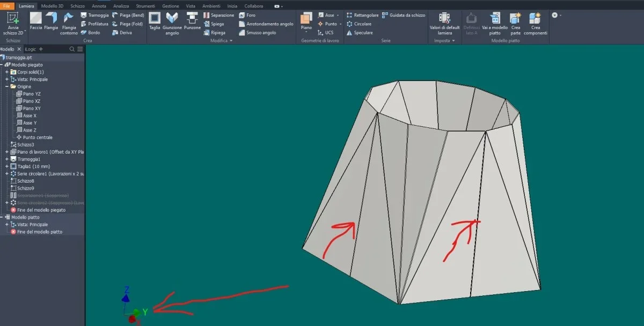Click the Spiega tool

pyautogui.click(x=214, y=24)
